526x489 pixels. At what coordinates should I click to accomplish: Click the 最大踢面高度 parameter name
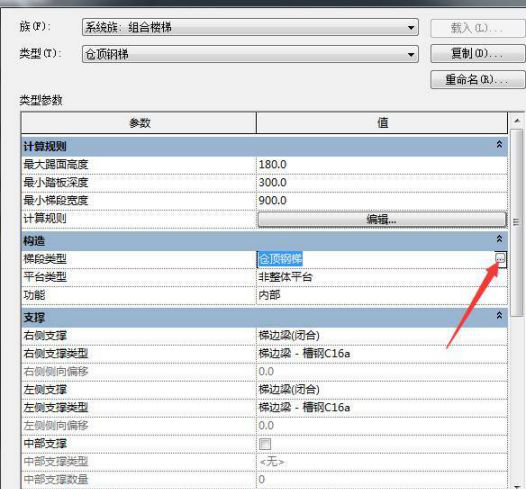56,165
